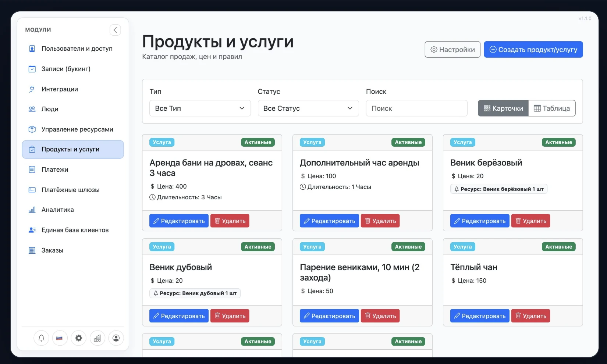Click the Управление ресурсами box icon
The width and height of the screenshot is (607, 364).
click(32, 129)
